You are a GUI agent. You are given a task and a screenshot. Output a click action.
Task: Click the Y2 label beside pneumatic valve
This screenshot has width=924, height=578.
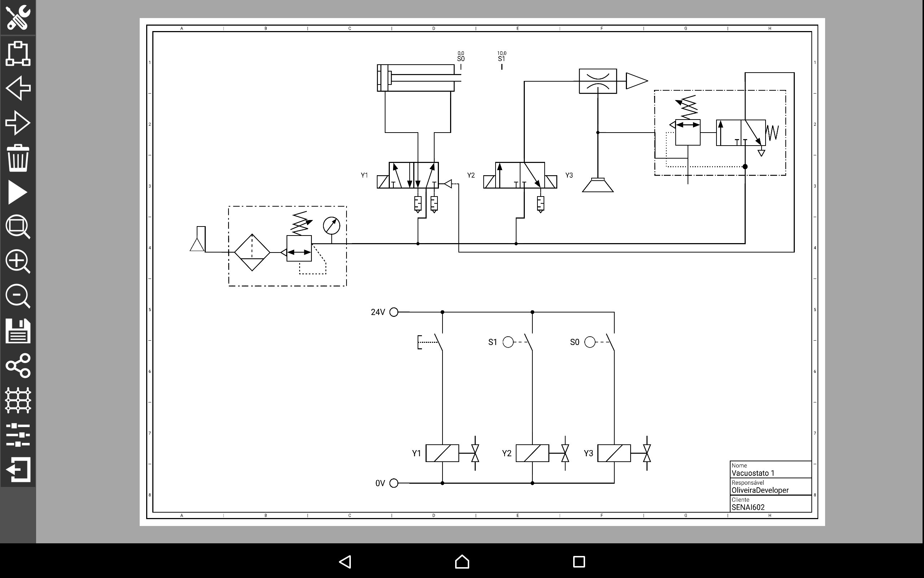coord(471,175)
